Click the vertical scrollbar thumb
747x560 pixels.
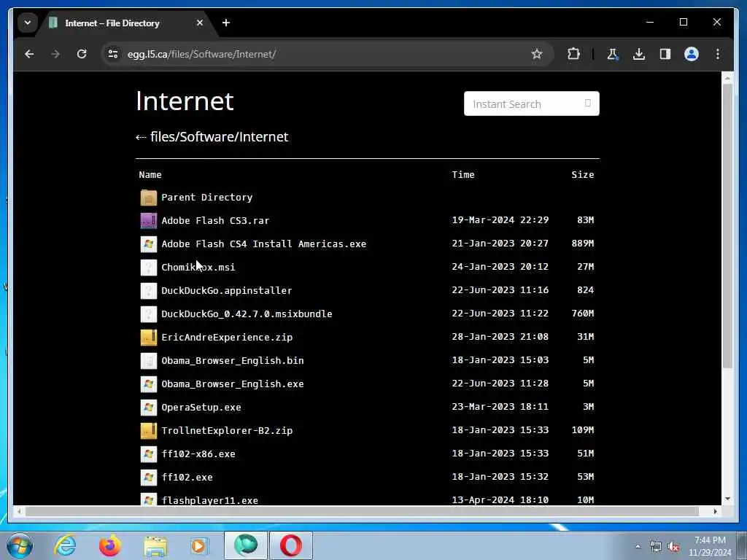tap(727, 226)
